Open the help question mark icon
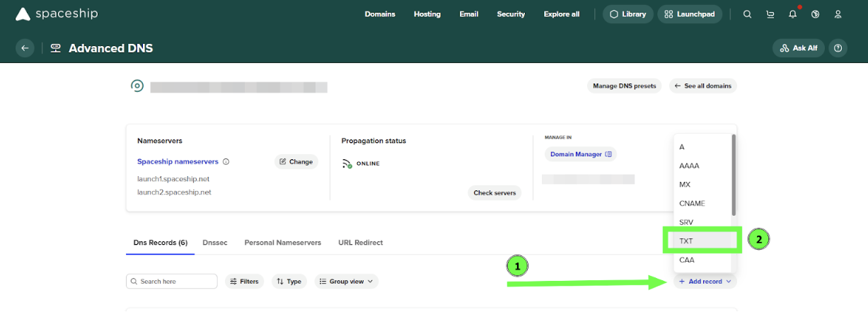The height and width of the screenshot is (329, 868). 838,48
